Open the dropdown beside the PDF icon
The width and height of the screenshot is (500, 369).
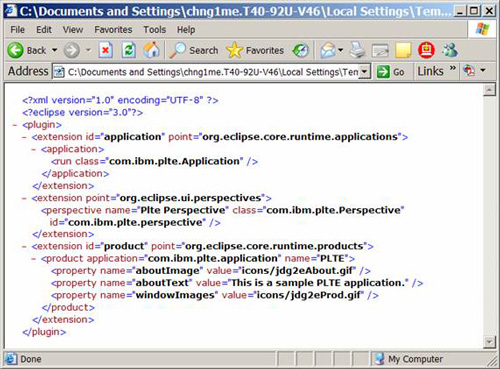click(483, 70)
